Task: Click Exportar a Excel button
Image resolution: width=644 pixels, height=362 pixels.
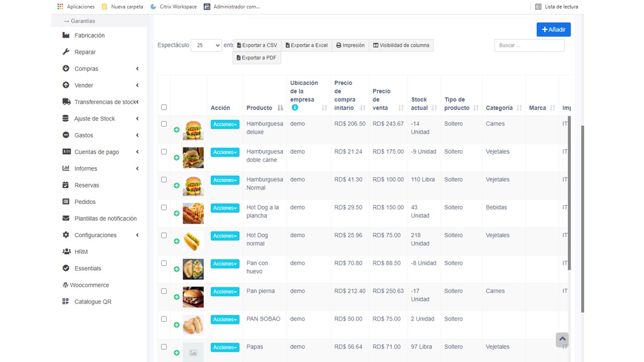Action: point(306,45)
